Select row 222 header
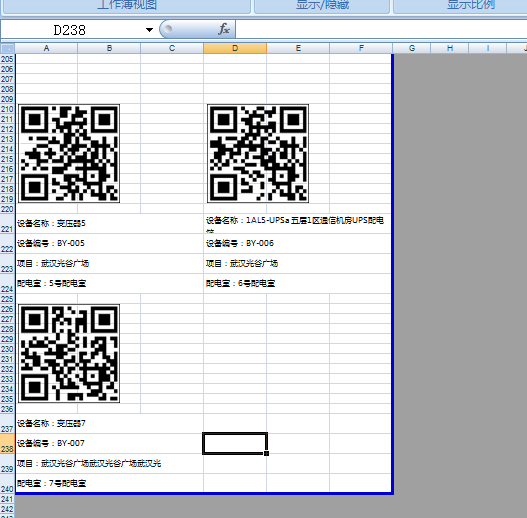527x518 pixels. 7,244
